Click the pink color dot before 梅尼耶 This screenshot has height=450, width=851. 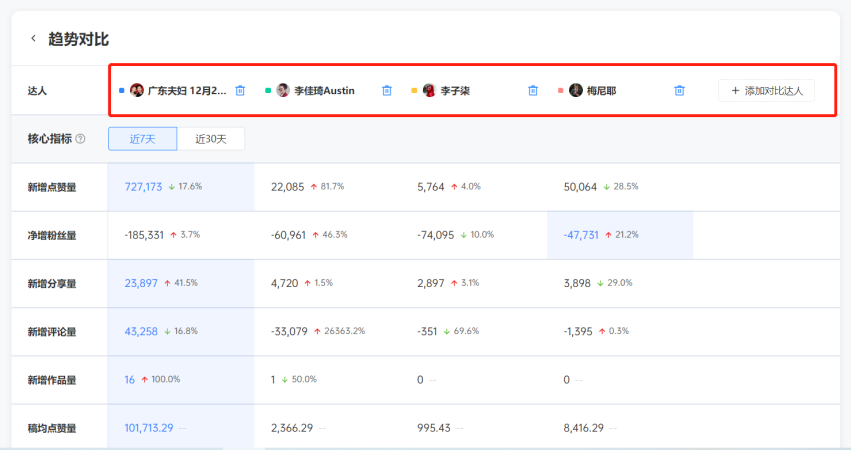coord(561,91)
